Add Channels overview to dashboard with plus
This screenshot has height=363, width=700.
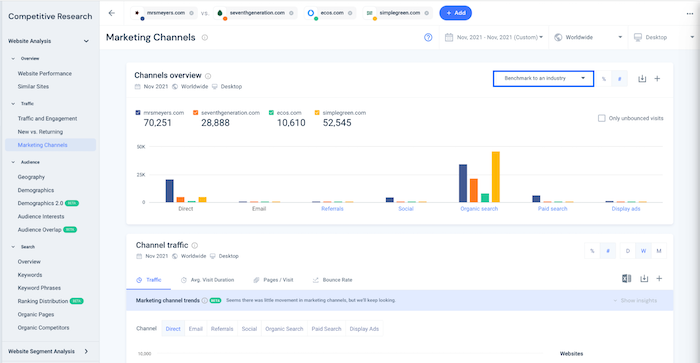point(657,79)
